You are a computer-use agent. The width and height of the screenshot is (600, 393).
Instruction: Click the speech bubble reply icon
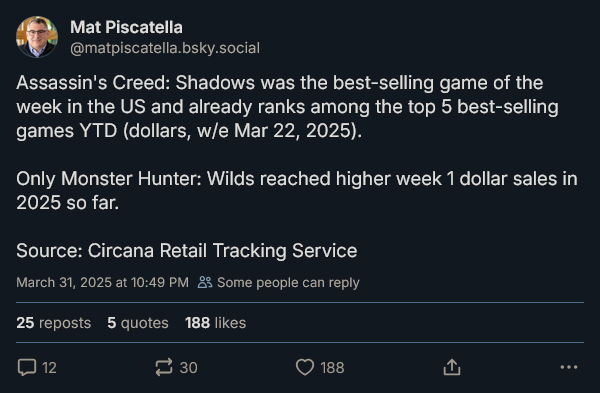point(27,367)
